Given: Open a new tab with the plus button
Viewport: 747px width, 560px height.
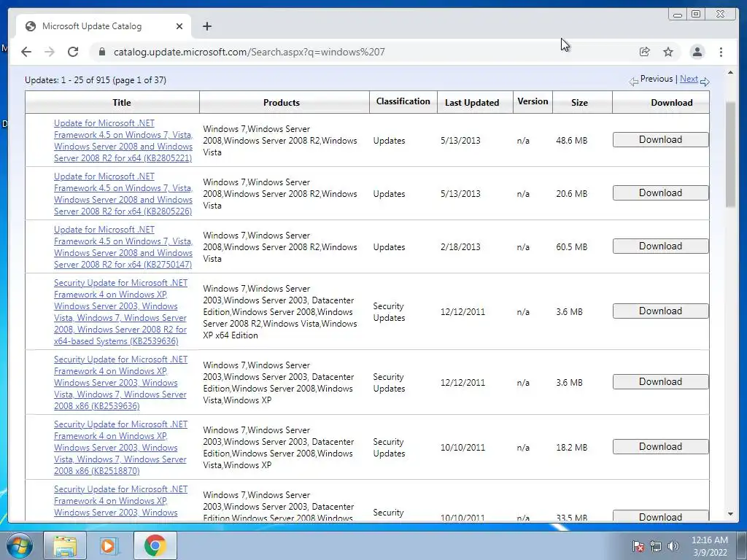Looking at the screenshot, I should click(206, 26).
